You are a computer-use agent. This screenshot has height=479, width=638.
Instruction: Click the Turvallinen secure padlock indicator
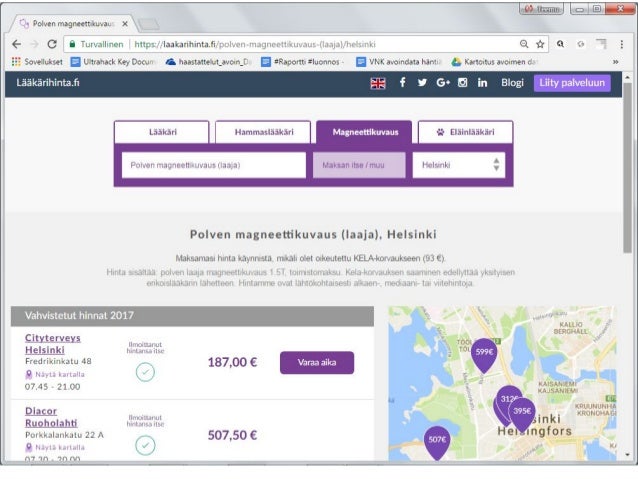[96, 44]
